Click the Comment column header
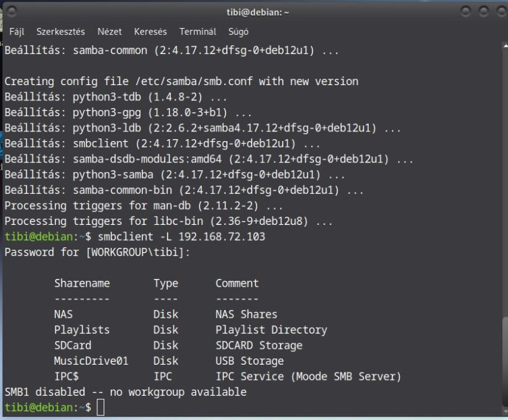Image resolution: width=508 pixels, height=420 pixels. (x=237, y=283)
